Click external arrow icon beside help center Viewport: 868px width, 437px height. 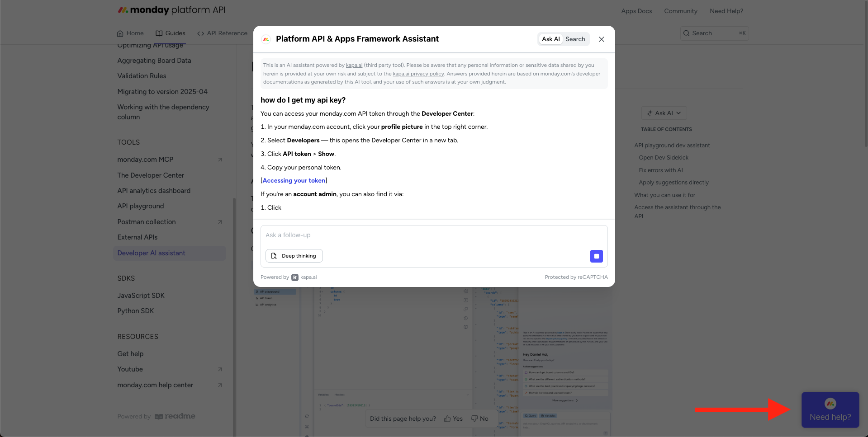click(x=220, y=385)
